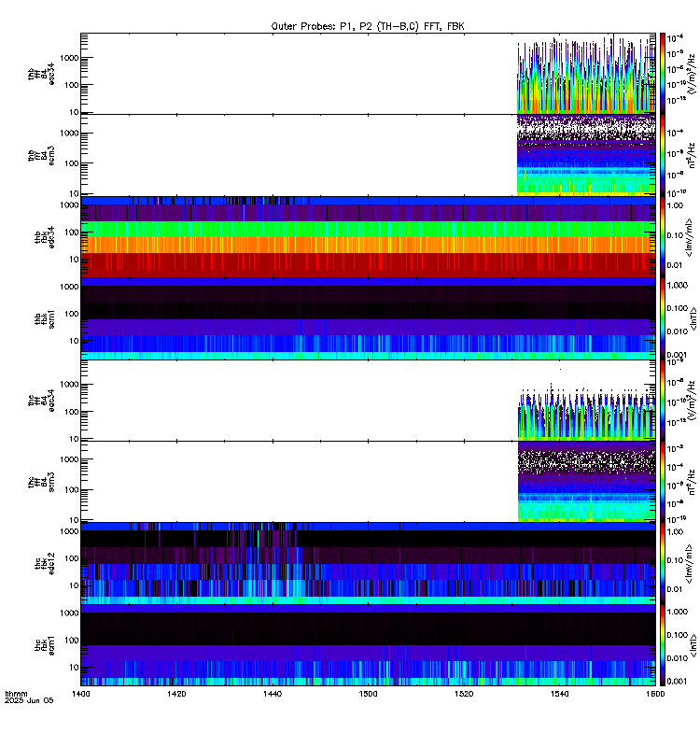Click the '<|nT|>' unit label beside thb scm1 color bar
This screenshot has height=747, width=700.
click(693, 318)
